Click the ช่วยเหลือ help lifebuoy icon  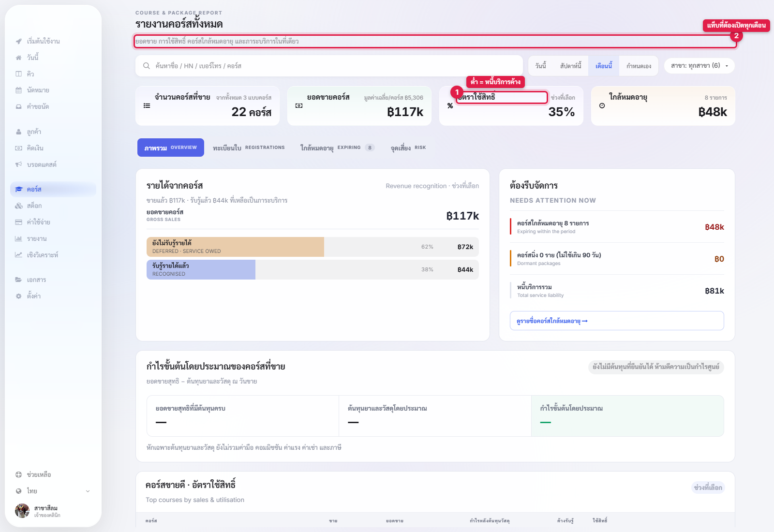18,475
